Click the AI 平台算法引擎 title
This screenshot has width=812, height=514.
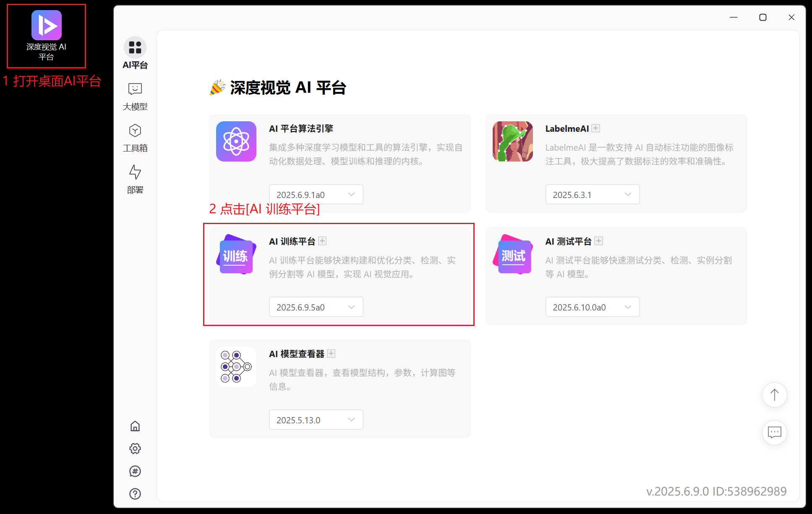coord(301,129)
